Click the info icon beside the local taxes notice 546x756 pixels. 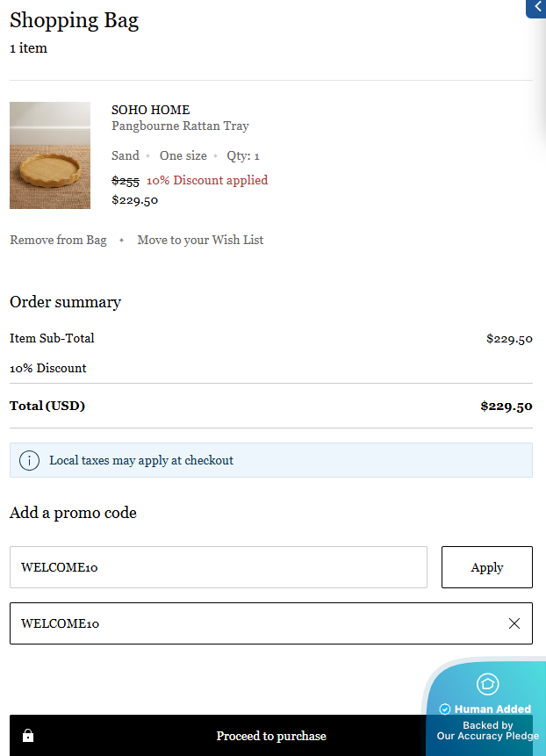point(29,460)
